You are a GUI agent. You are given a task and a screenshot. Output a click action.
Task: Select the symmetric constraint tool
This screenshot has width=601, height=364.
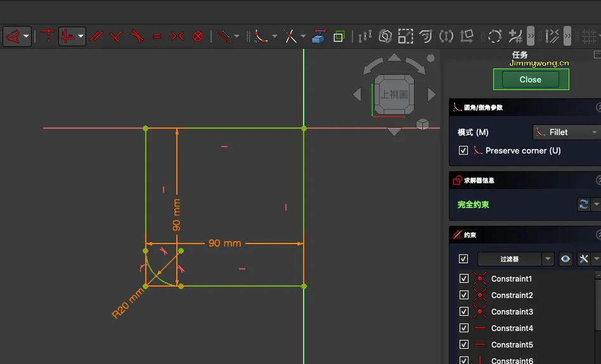(x=178, y=36)
